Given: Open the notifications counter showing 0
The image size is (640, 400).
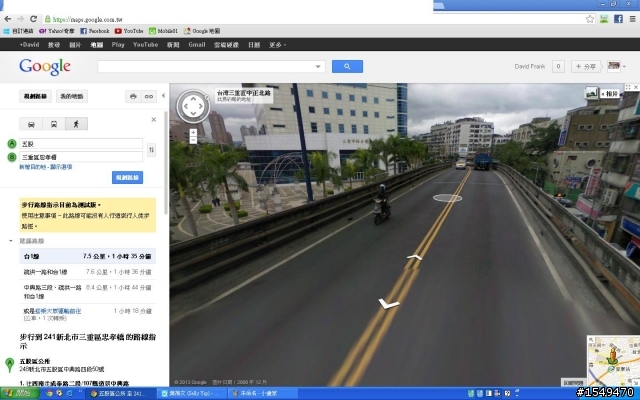Looking at the screenshot, I should (558, 66).
